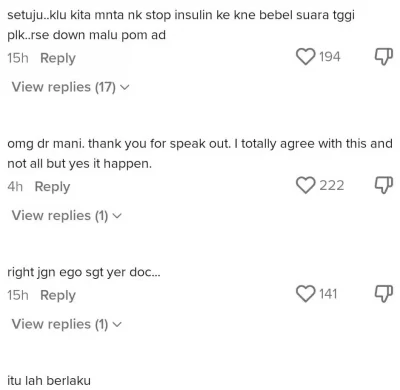Click the chevron next to View replies (17)
Image resolution: width=400 pixels, height=390 pixels.
pos(124,88)
